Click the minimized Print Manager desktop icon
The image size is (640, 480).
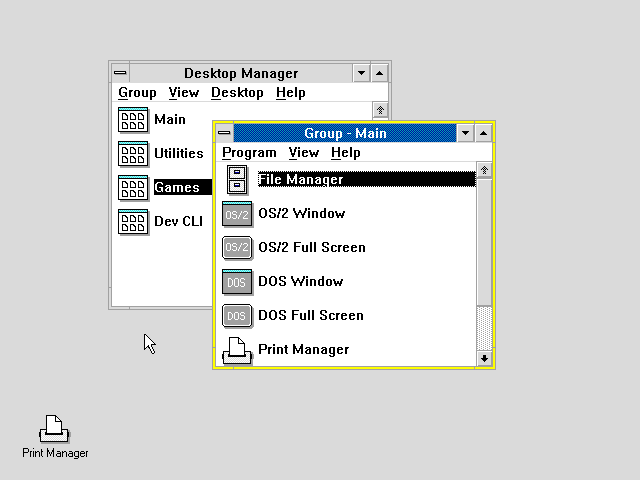pyautogui.click(x=55, y=429)
